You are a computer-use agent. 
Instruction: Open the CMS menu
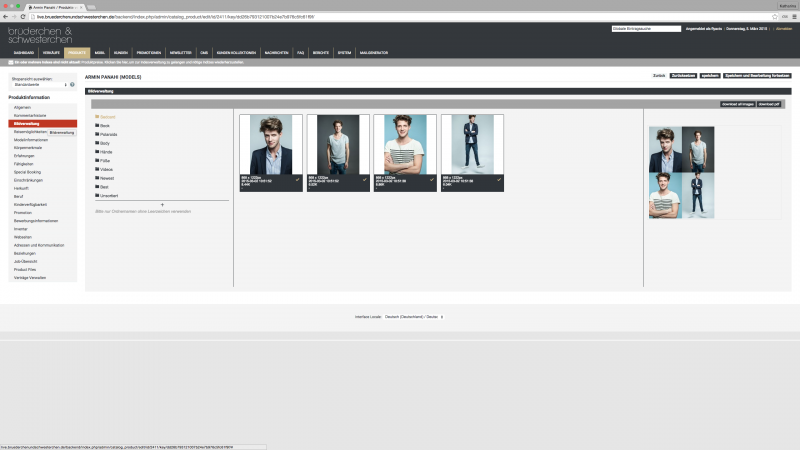coord(204,53)
